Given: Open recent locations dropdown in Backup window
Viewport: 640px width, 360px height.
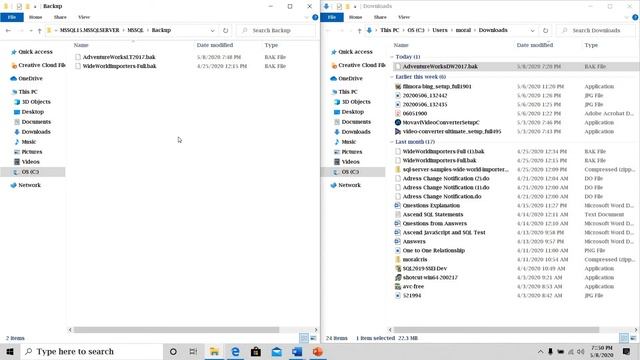Looking at the screenshot, I should pyautogui.click(x=31, y=31).
